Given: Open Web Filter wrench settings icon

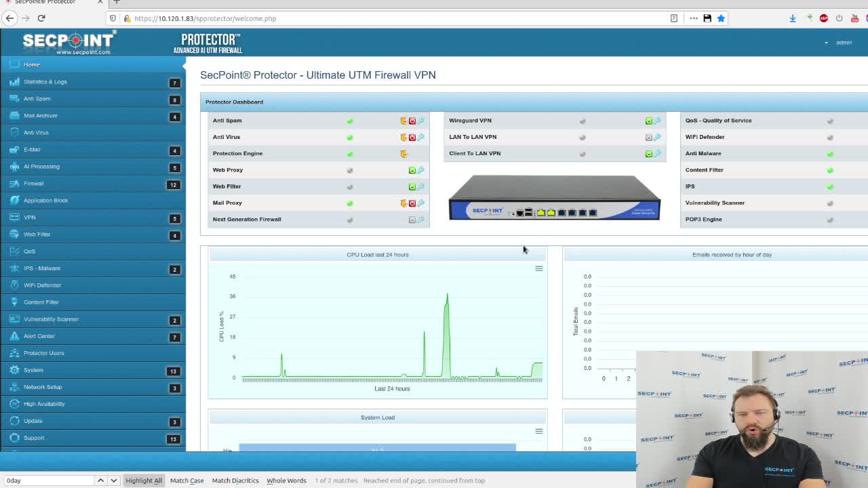Looking at the screenshot, I should 420,186.
